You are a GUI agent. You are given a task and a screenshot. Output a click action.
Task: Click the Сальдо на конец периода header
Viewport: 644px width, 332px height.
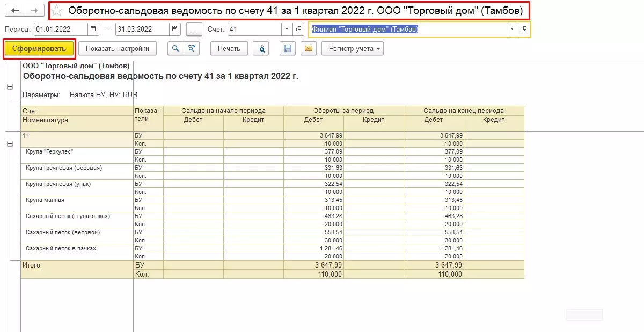pos(464,111)
